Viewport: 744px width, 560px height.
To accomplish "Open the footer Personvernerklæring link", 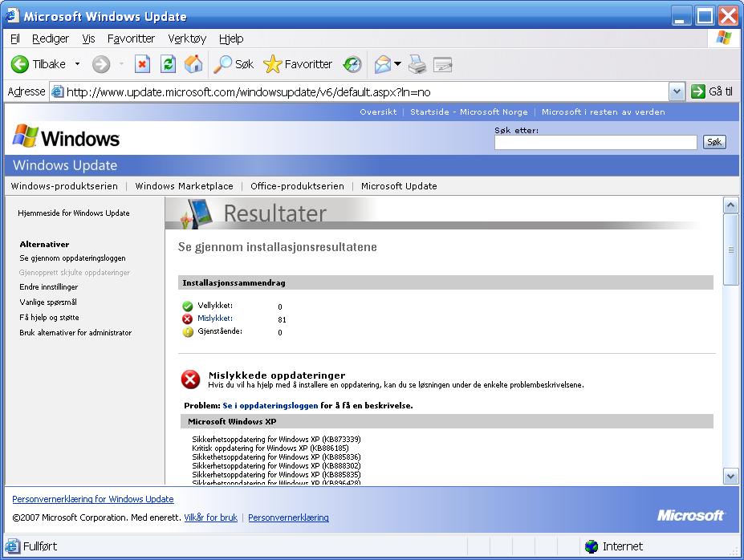I will coord(288,517).
